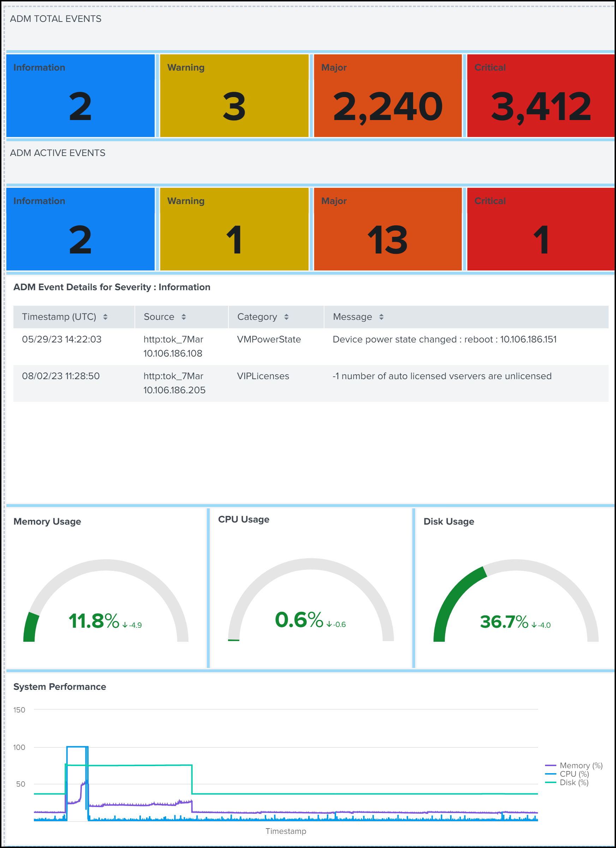The width and height of the screenshot is (616, 848).
Task: Click the ADM Event Details for Severity heading
Action: pyautogui.click(x=112, y=287)
